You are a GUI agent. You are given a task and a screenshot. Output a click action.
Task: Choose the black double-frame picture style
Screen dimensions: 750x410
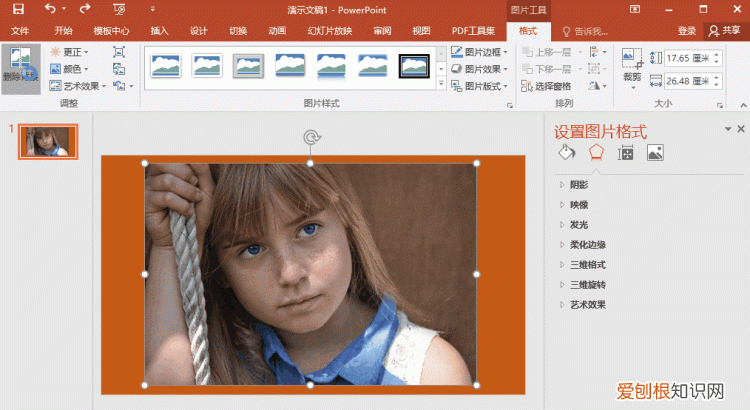414,66
